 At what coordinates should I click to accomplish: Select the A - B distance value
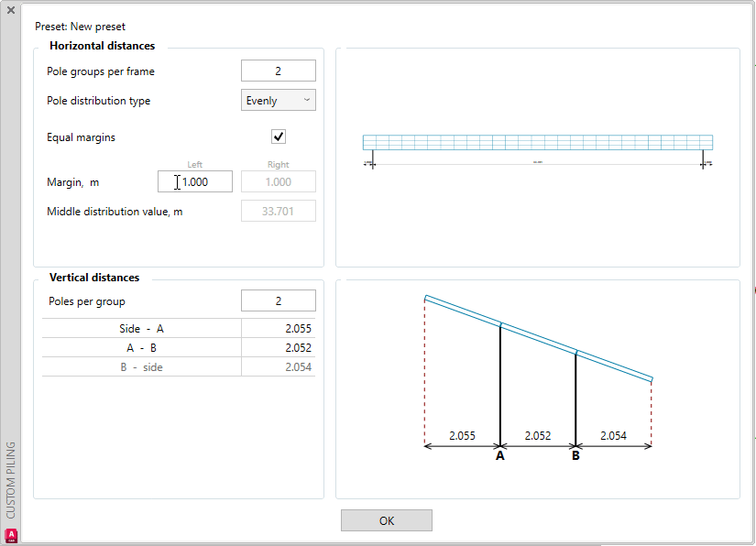coord(279,348)
